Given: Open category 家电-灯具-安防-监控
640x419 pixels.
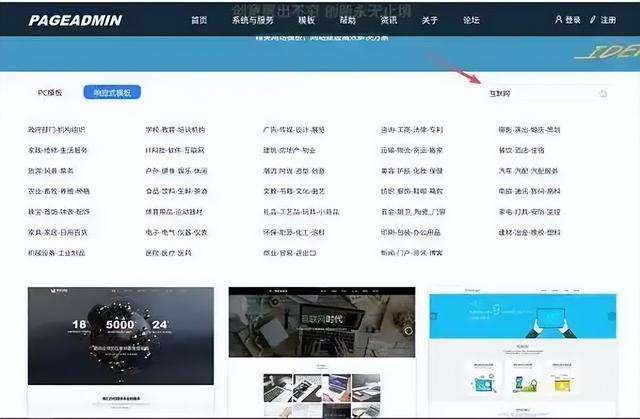Looking at the screenshot, I should pyautogui.click(x=529, y=212).
